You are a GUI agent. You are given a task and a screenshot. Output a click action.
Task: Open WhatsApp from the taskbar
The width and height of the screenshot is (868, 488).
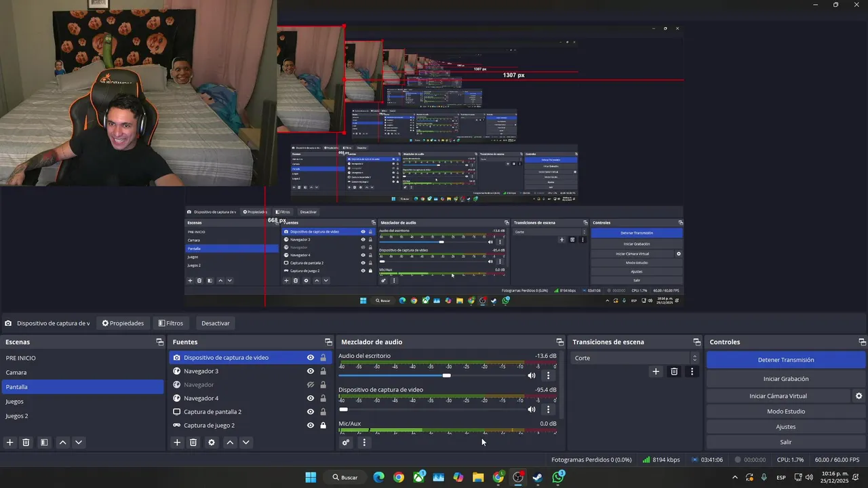click(x=558, y=477)
